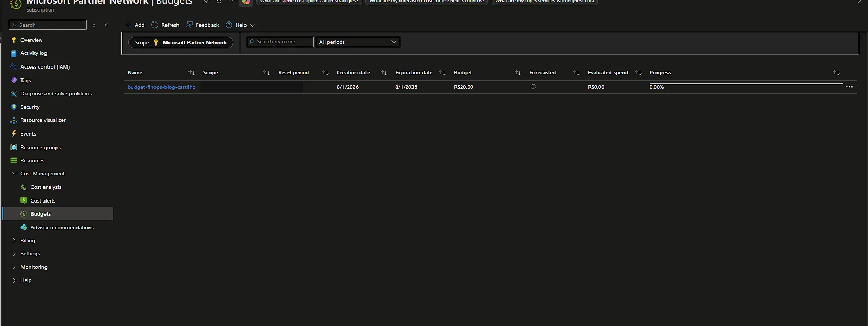Click the Advisor recommendations icon

[24, 227]
